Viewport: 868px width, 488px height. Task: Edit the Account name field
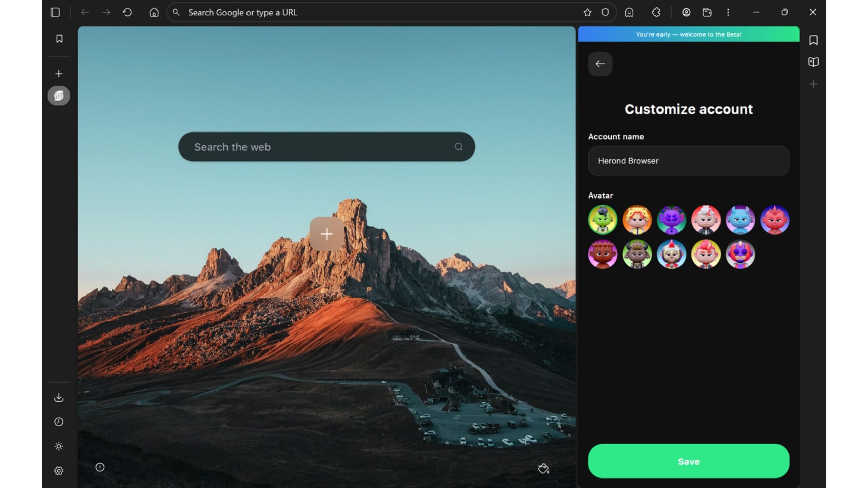(688, 161)
